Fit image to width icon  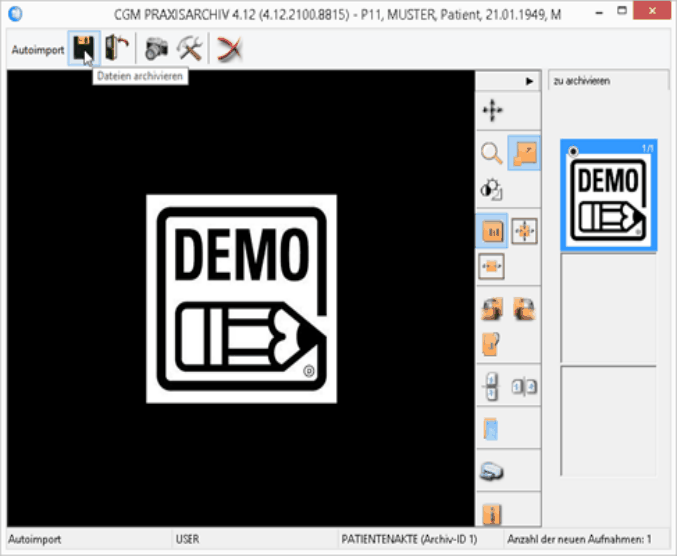491,266
